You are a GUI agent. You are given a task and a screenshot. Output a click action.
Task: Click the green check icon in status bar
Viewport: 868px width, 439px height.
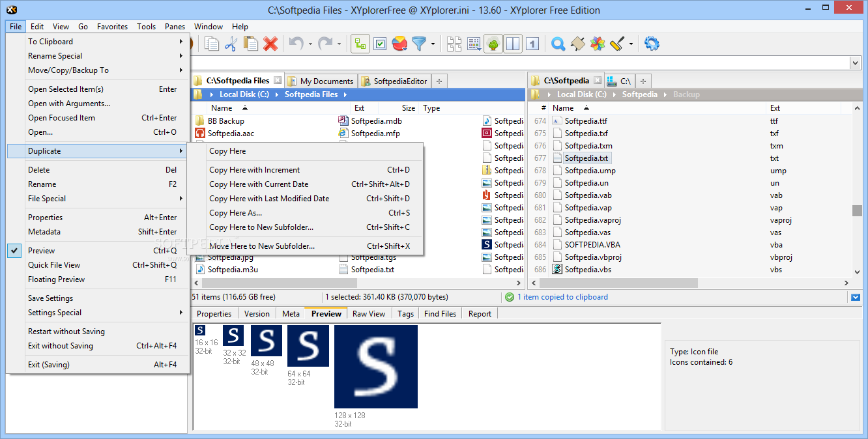click(510, 297)
